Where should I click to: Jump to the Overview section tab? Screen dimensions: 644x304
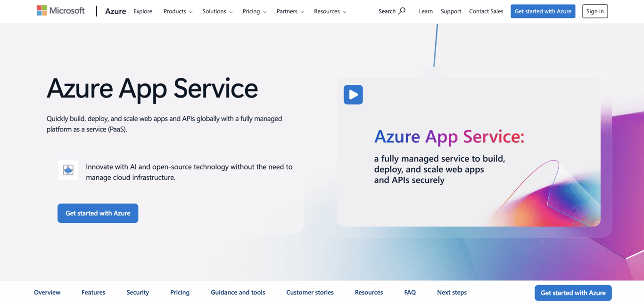(47, 292)
